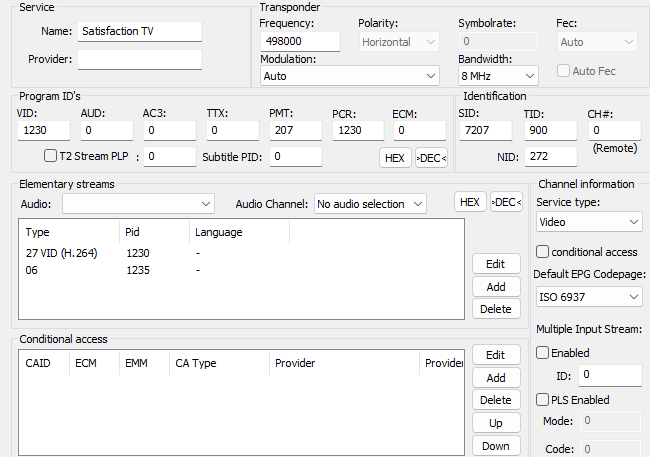650x457 pixels.
Task: Click the CA Type column header
Action: pyautogui.click(x=219, y=363)
